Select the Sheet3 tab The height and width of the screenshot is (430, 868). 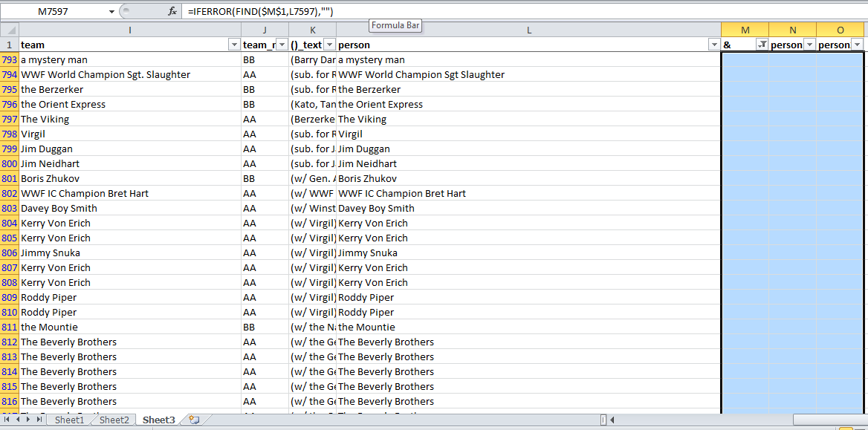[x=159, y=420]
